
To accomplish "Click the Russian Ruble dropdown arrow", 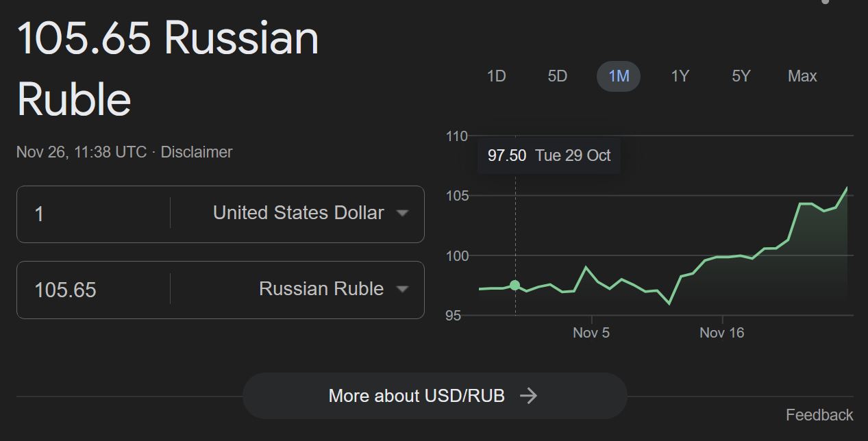I will click(x=403, y=289).
